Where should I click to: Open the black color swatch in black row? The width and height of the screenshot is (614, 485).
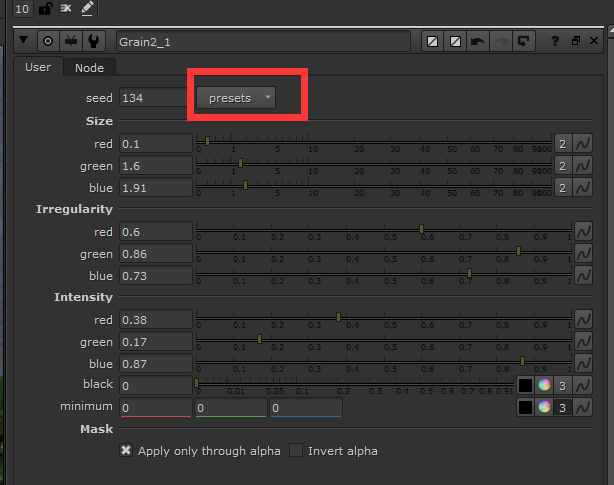point(525,385)
